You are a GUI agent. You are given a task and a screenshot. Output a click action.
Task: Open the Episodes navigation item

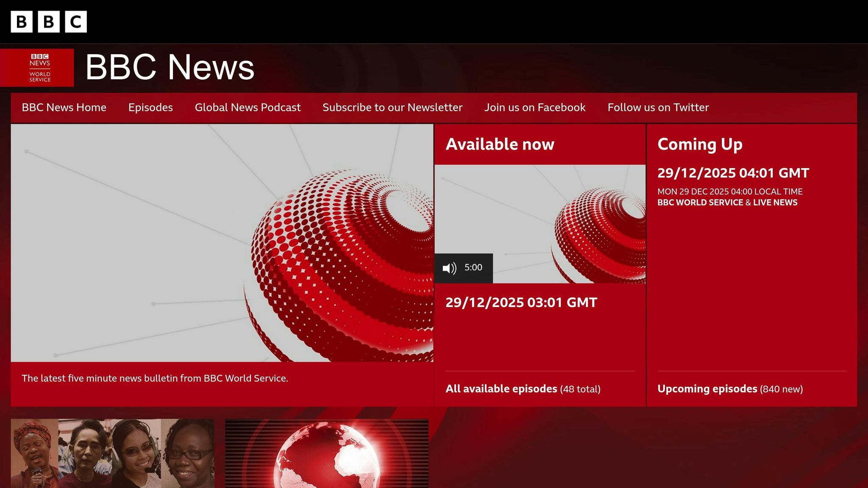150,107
